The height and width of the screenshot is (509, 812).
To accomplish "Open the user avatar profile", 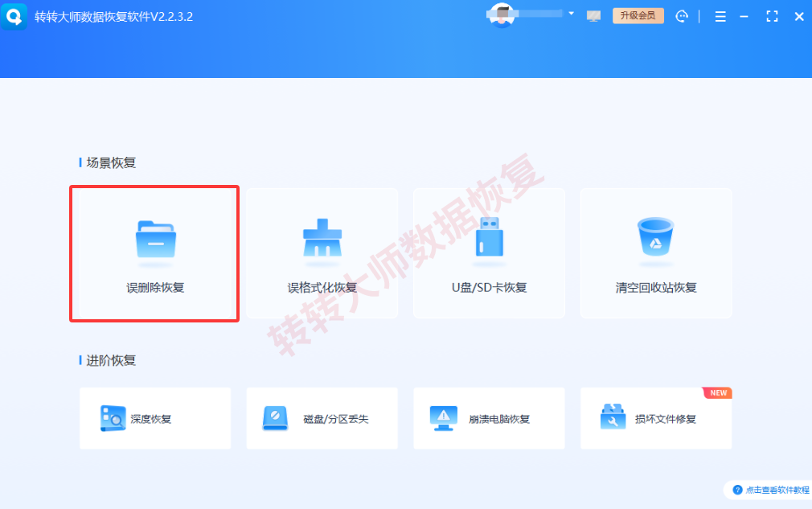I will 502,15.
